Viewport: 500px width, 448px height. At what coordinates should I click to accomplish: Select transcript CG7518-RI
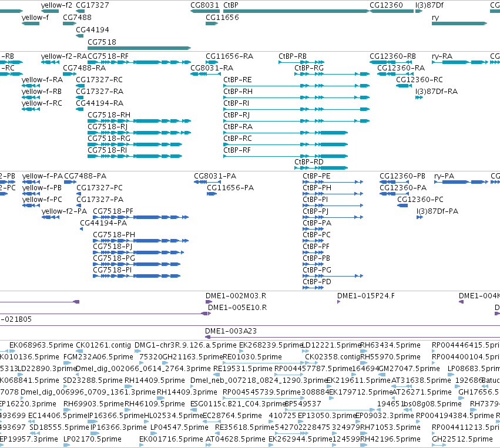[135, 156]
